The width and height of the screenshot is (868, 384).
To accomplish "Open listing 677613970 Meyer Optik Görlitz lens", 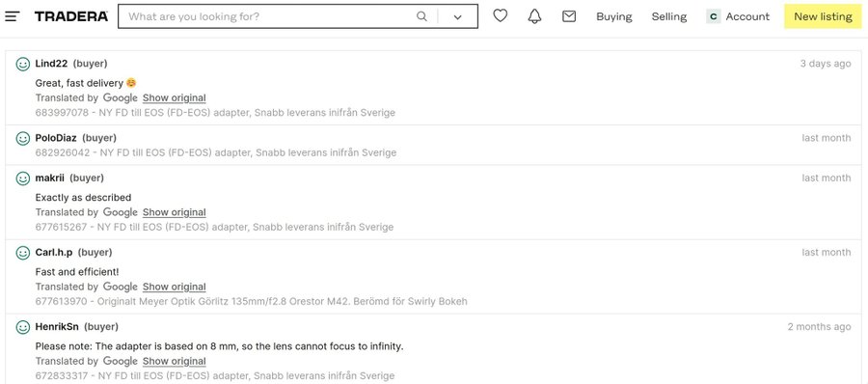I will pos(252,301).
